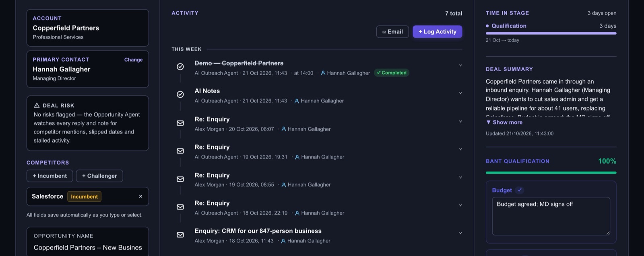Screen dimensions: 644x256
Task: Click the 'THIS WEEK' section header
Action: tap(186, 49)
